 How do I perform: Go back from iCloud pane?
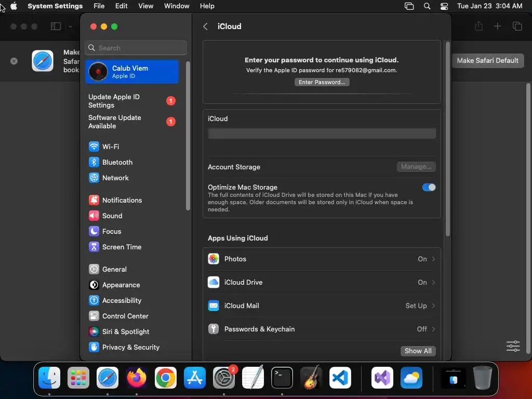205,26
